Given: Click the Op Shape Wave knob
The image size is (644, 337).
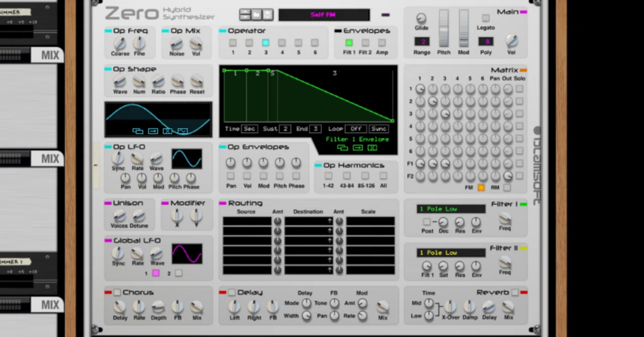Looking at the screenshot, I should [x=120, y=81].
